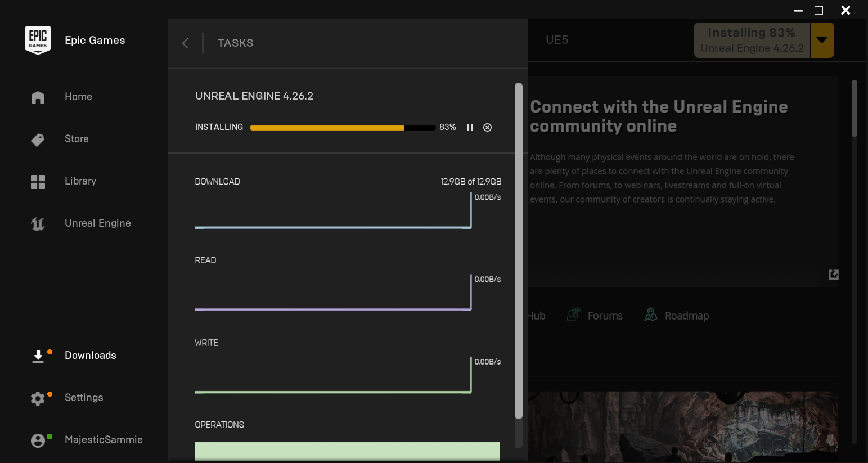Open the Roadmap link
The width and height of the screenshot is (868, 463).
[687, 316]
